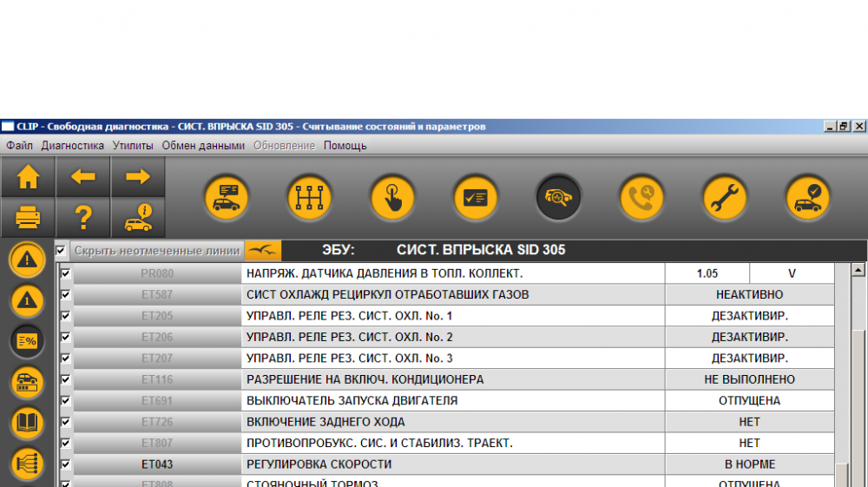Viewport: 868px width, 487px height.
Task: Select 'РАЗРЕШЕНИЕ НА ВКЛЮЧ. КОНДИЦИОНЕРА' text
Action: point(365,379)
